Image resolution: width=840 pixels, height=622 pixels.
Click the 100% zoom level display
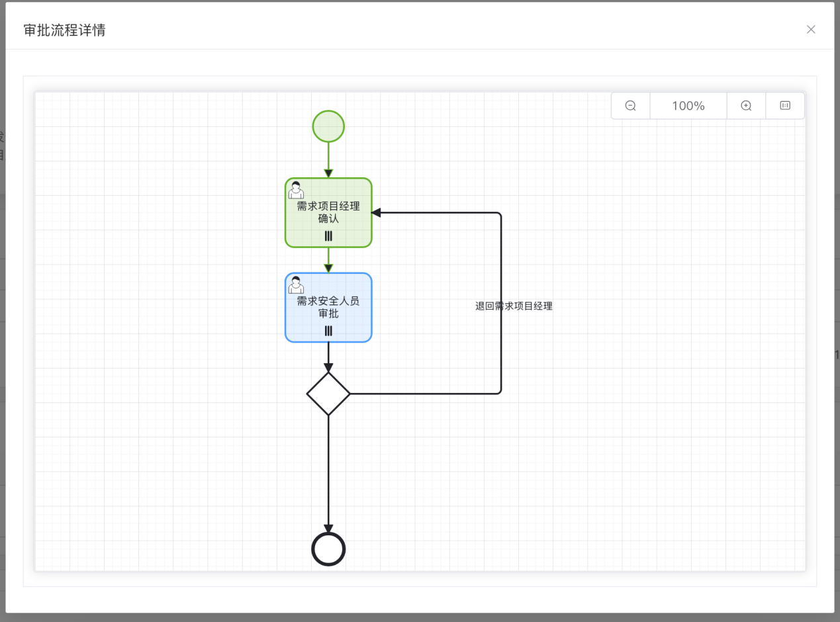point(688,106)
